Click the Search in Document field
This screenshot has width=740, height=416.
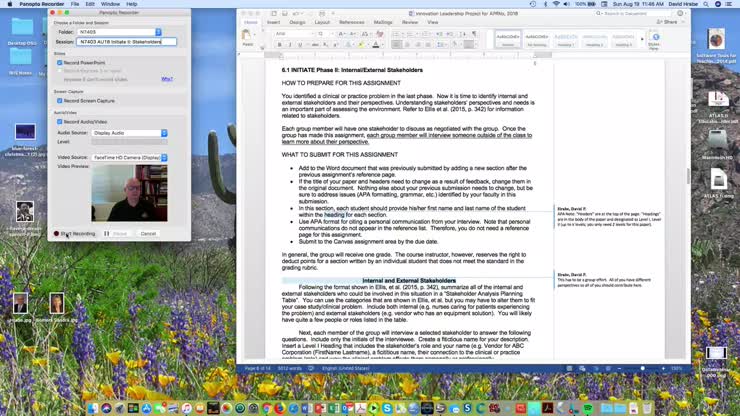pos(634,14)
